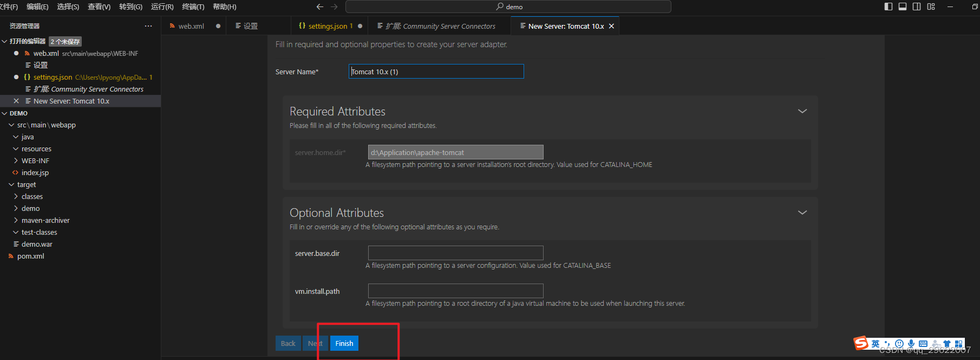This screenshot has width=980, height=360.
Task: Click web.xml file icon in open editors
Action: pos(27,53)
